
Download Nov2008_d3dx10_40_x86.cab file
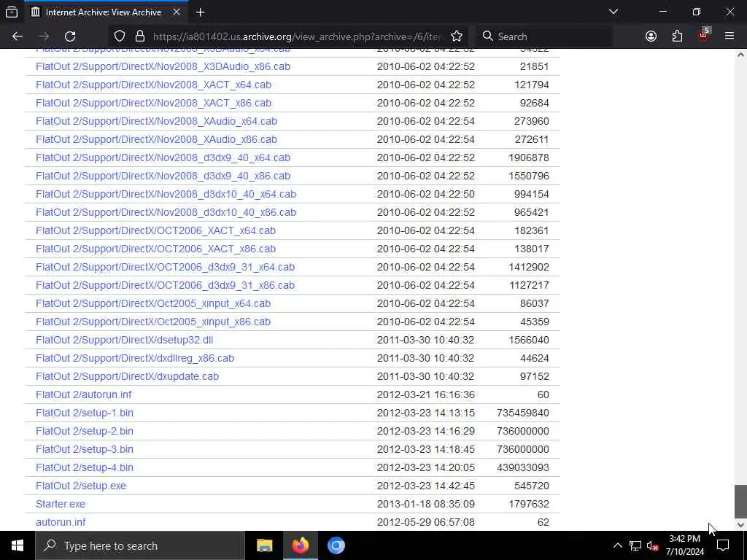click(166, 212)
